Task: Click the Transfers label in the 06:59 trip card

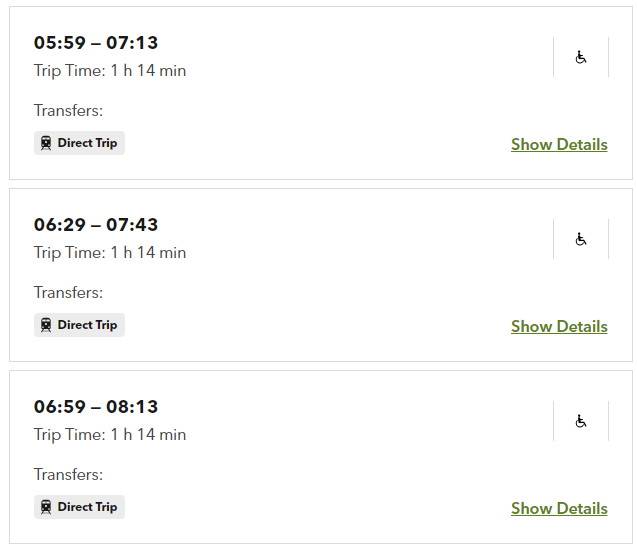Action: tap(68, 474)
